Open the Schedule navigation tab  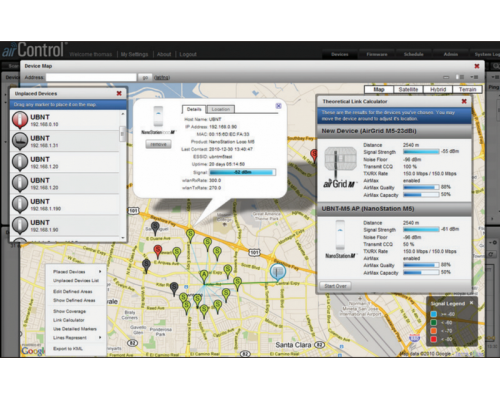pos(414,54)
